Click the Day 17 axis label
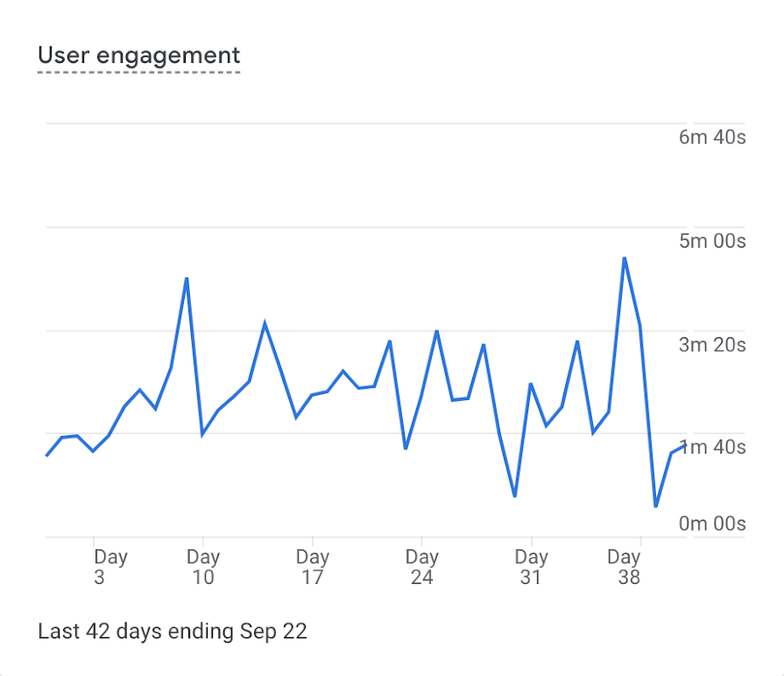Viewport: 784px width, 676px height. (x=312, y=567)
